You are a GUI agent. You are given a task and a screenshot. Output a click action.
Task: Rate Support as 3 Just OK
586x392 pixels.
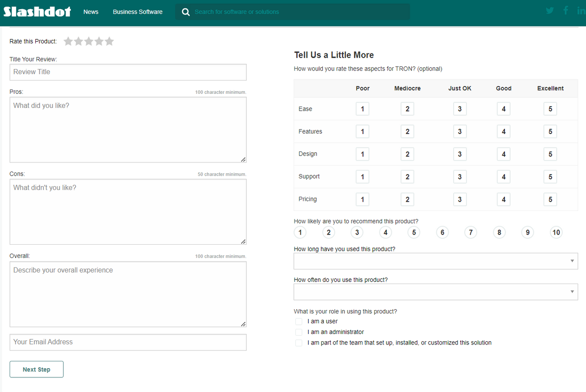[460, 177]
